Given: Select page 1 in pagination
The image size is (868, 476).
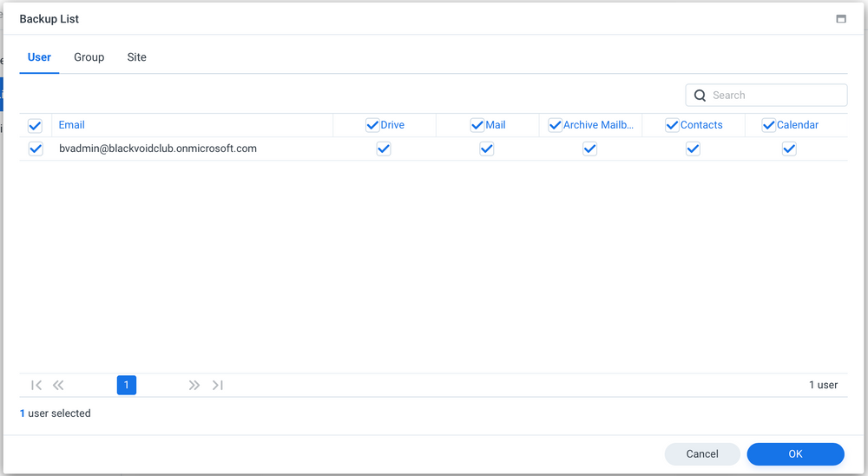Looking at the screenshot, I should 126,385.
